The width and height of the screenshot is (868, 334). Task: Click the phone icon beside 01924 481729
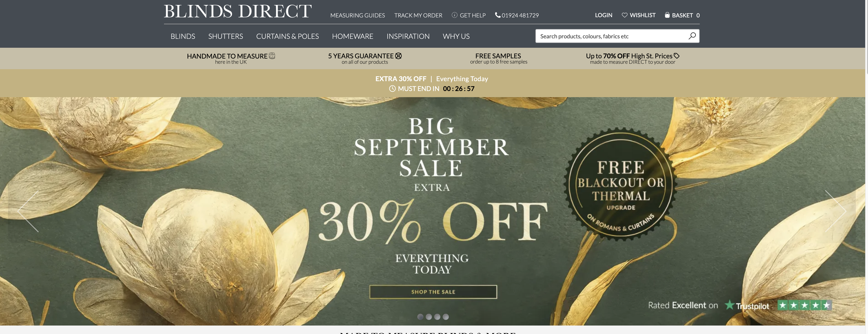(x=498, y=15)
